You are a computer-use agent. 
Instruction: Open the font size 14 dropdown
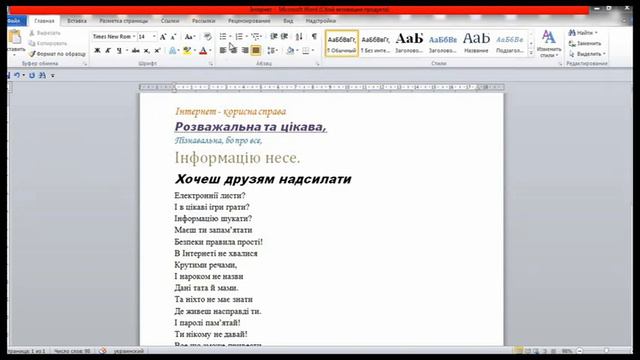point(154,37)
